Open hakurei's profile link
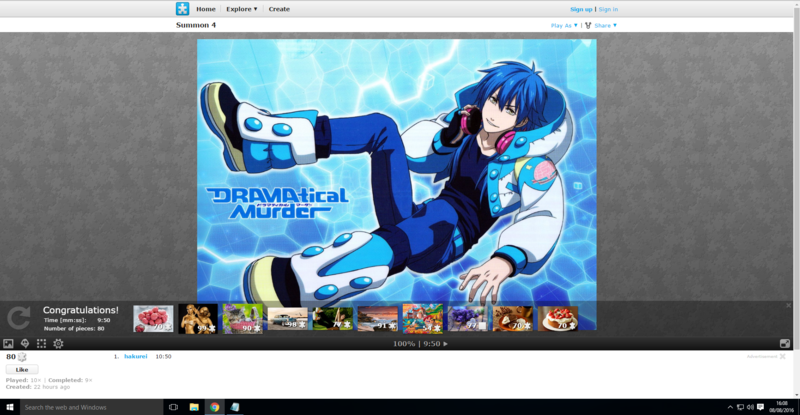 click(136, 356)
